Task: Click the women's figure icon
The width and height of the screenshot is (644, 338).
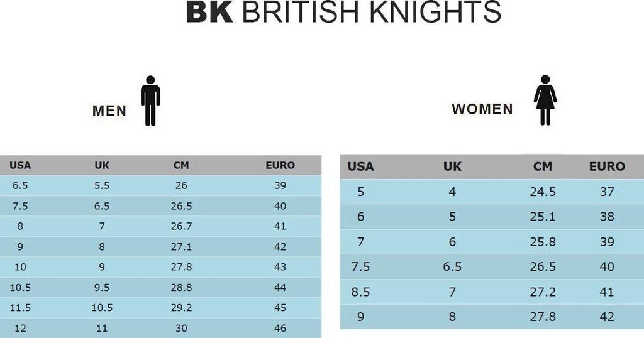Action: (x=545, y=100)
